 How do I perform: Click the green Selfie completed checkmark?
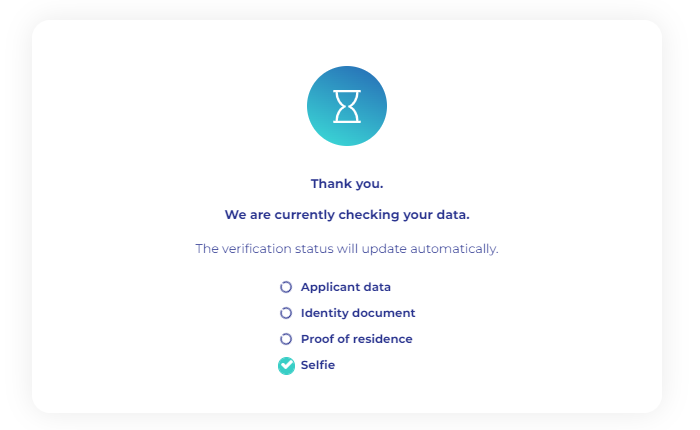pos(287,366)
